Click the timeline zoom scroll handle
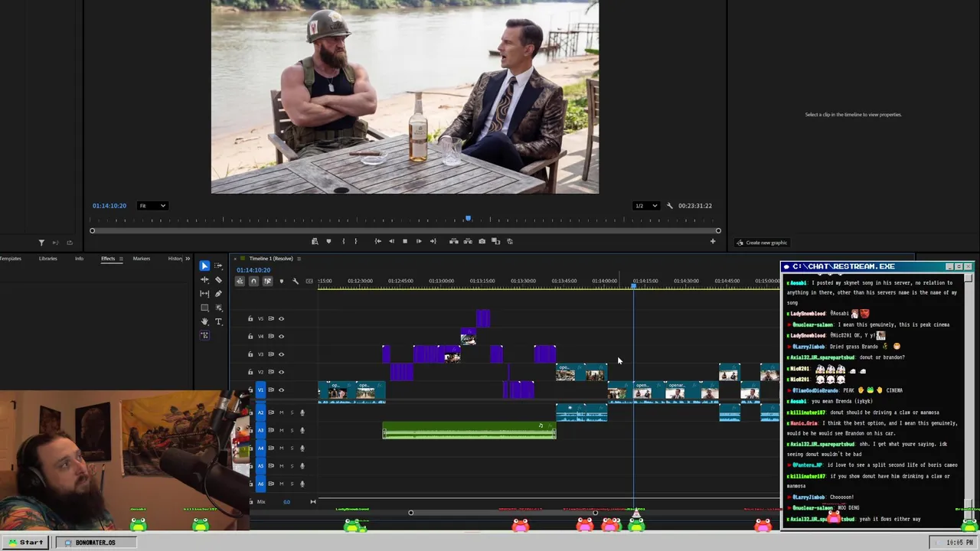This screenshot has height=551, width=980. point(411,513)
